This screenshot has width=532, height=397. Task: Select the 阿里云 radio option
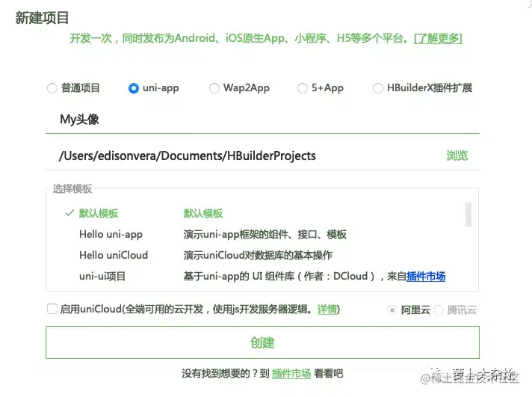pos(392,310)
